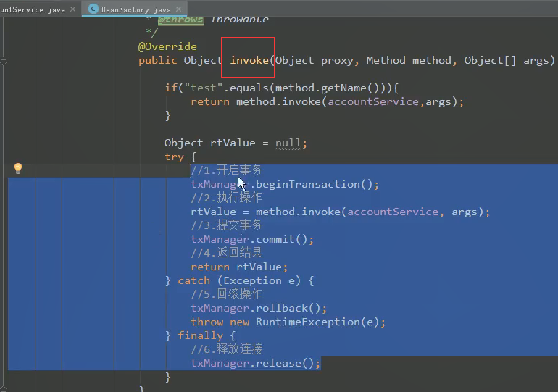Screen dimensions: 558x392
Task: Click the 'public' keyword
Action: (158, 61)
